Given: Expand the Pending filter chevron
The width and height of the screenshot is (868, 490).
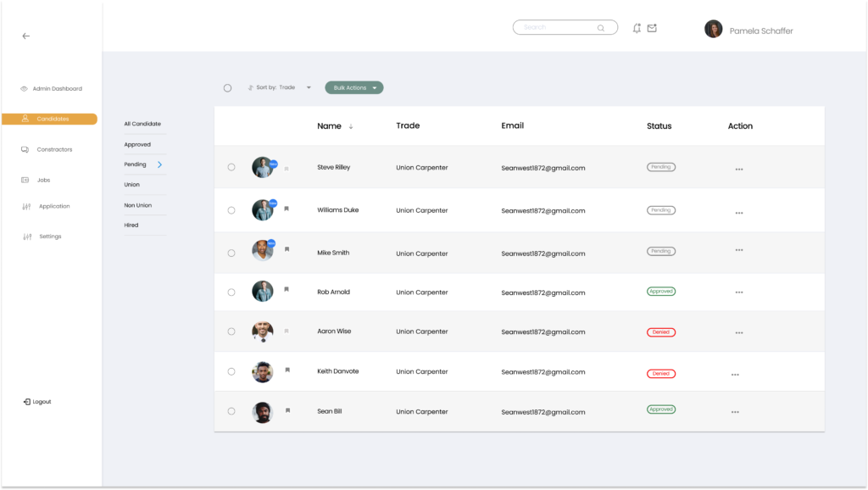Looking at the screenshot, I should click(x=159, y=164).
